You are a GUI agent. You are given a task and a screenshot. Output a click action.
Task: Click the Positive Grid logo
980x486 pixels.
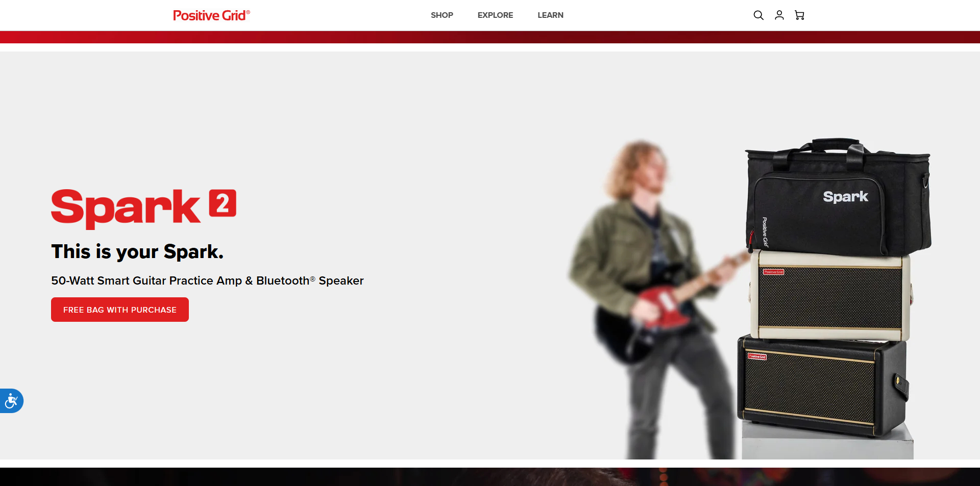211,15
